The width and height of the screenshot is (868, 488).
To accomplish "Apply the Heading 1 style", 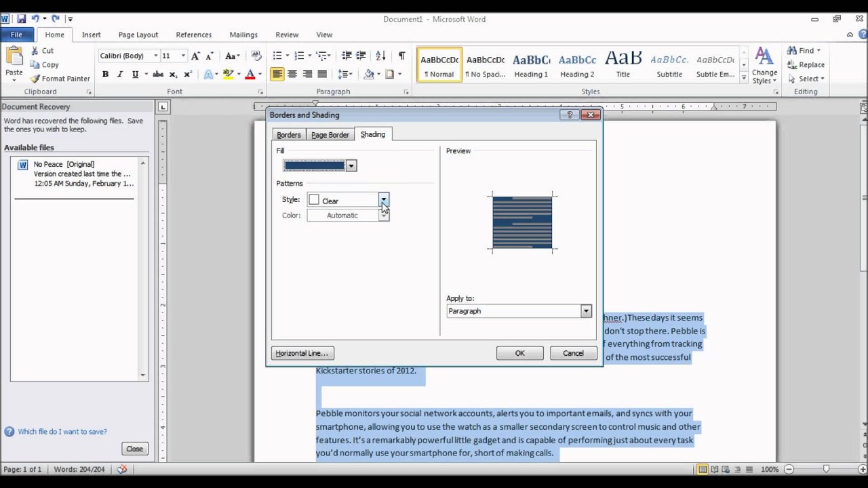I will pos(531,65).
